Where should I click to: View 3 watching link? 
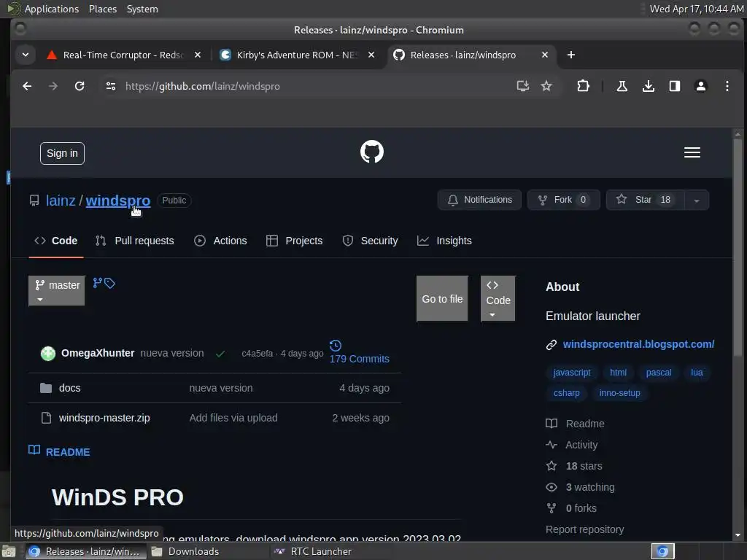point(580,487)
